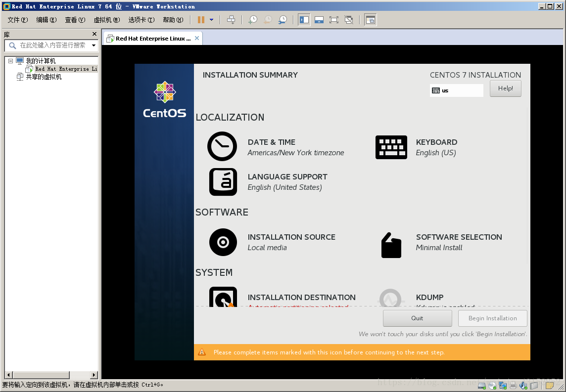
Task: Click the sound card status icon
Action: [523, 386]
